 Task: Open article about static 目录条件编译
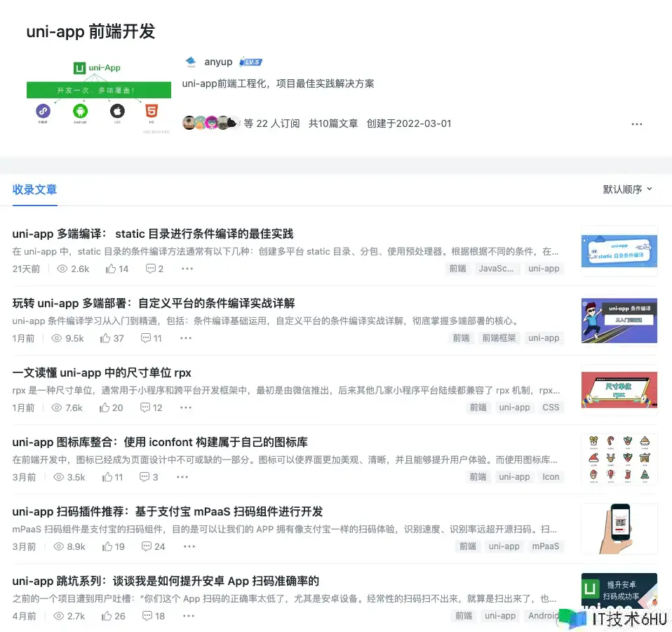click(x=153, y=234)
